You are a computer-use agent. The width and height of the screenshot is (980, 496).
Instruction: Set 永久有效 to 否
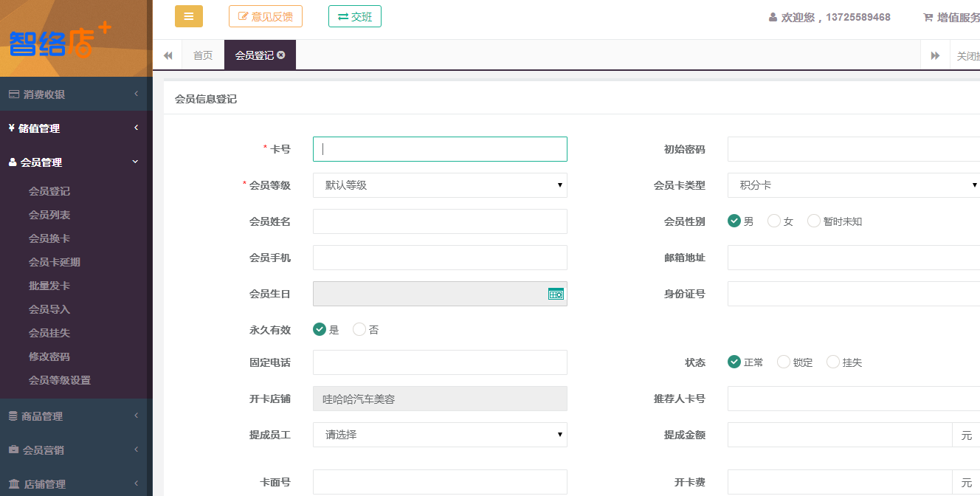click(x=359, y=329)
